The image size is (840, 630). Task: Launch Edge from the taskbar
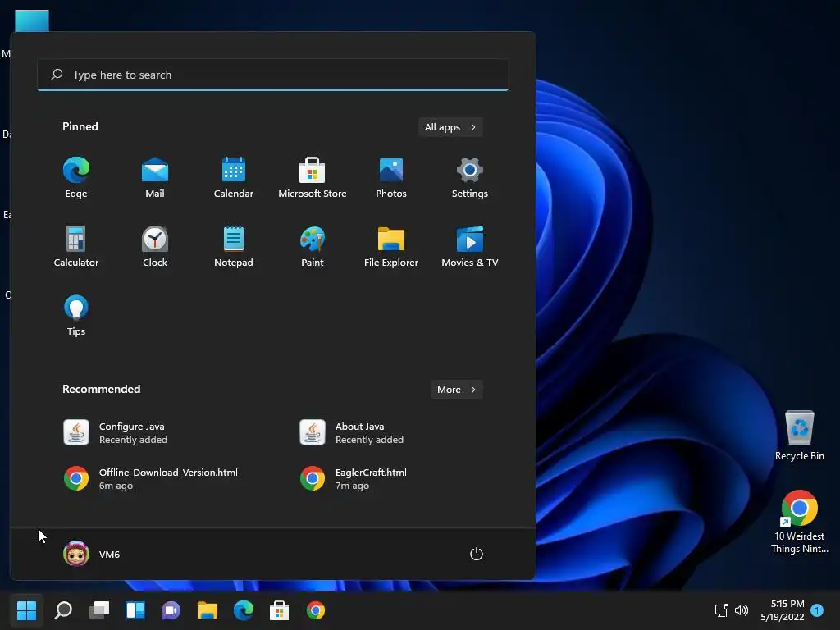[243, 610]
